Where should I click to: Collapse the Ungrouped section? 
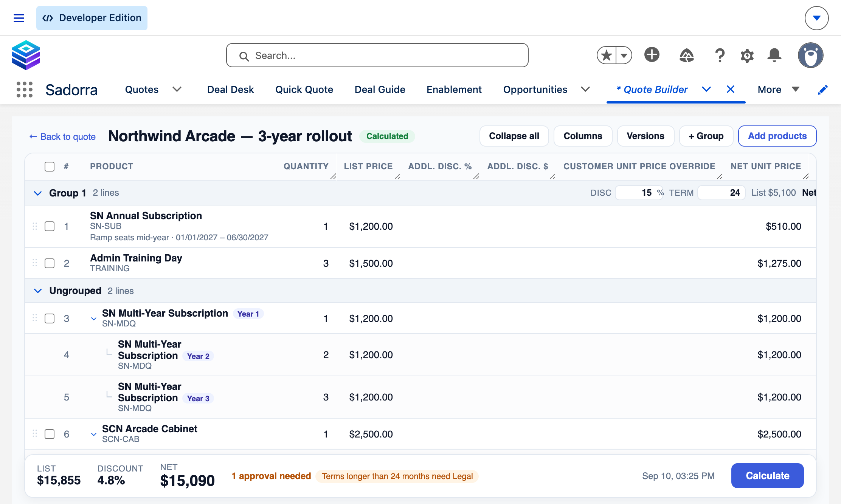(x=38, y=291)
